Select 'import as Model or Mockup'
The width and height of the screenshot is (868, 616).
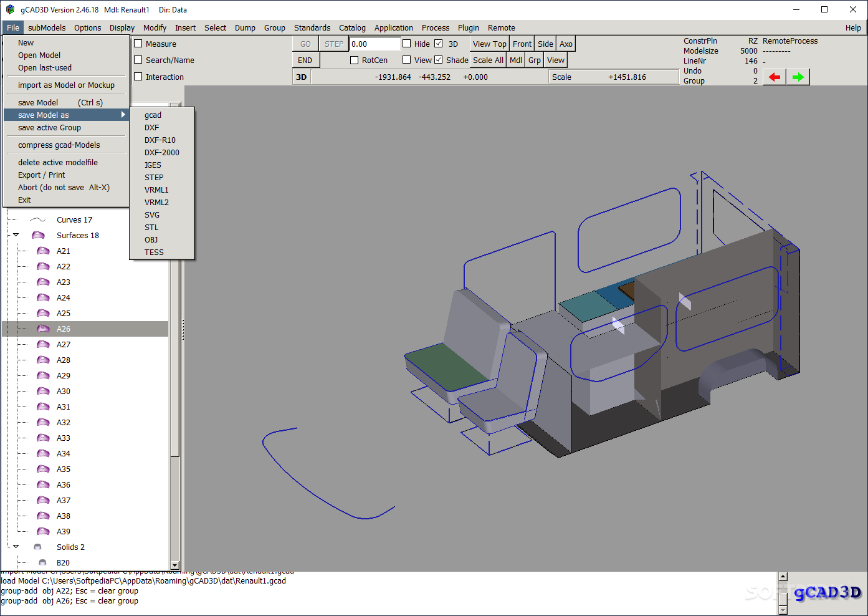[x=66, y=85]
